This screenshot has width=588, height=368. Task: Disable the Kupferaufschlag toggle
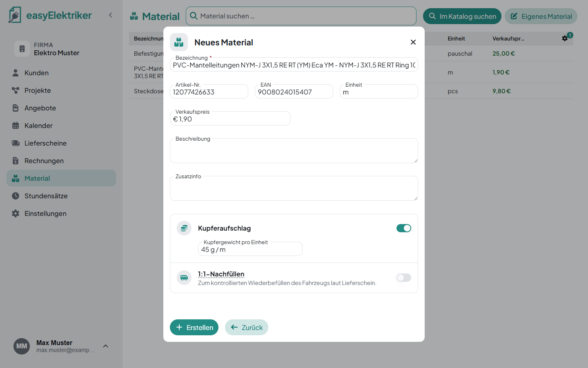pos(404,228)
